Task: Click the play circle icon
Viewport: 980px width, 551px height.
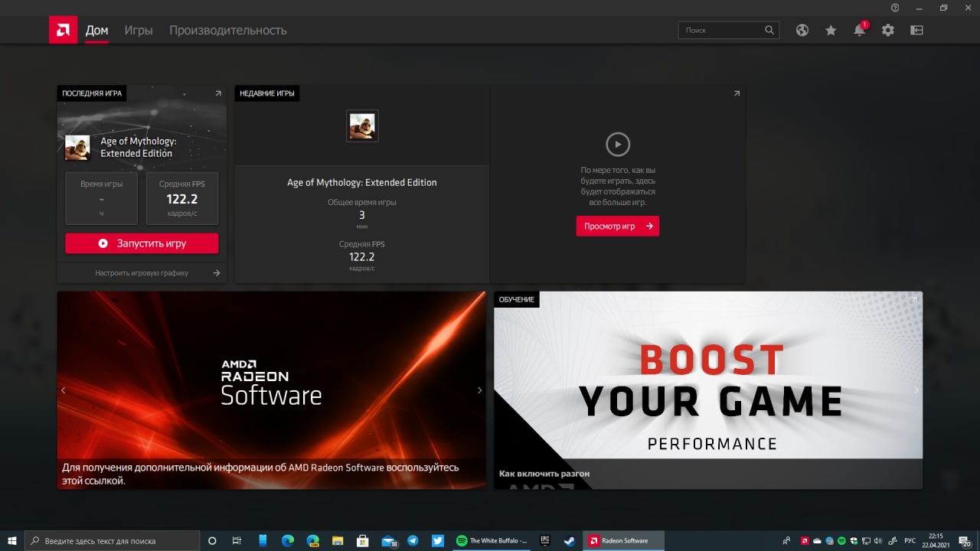Action: point(618,144)
